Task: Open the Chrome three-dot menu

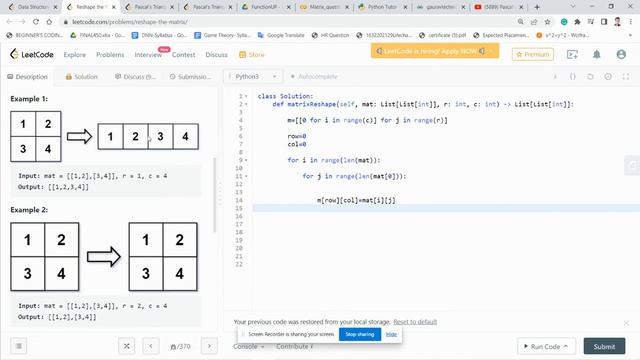Action: 631,22
